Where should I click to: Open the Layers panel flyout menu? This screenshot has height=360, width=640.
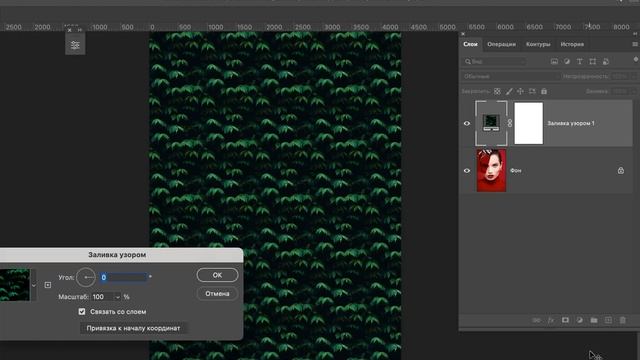click(x=635, y=44)
